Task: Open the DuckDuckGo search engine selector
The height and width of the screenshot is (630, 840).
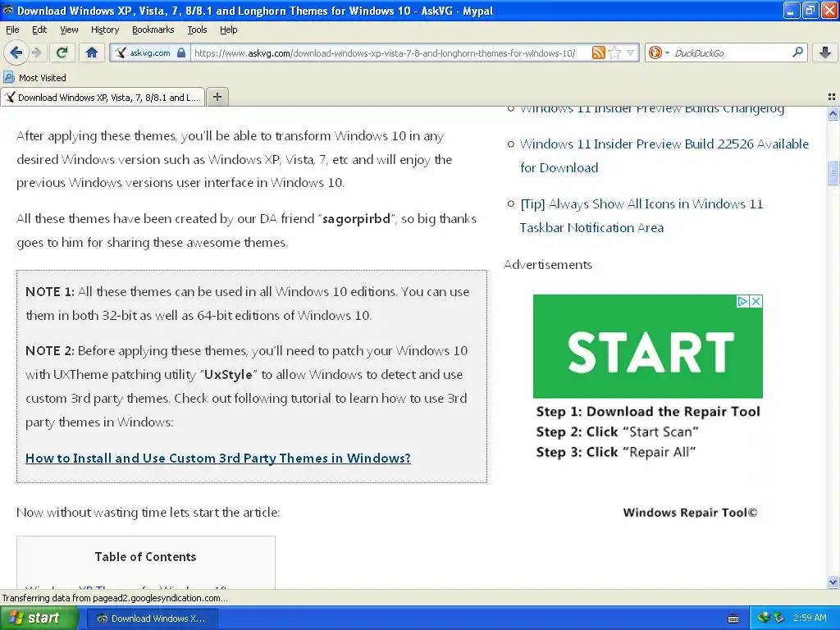Action: pyautogui.click(x=659, y=52)
